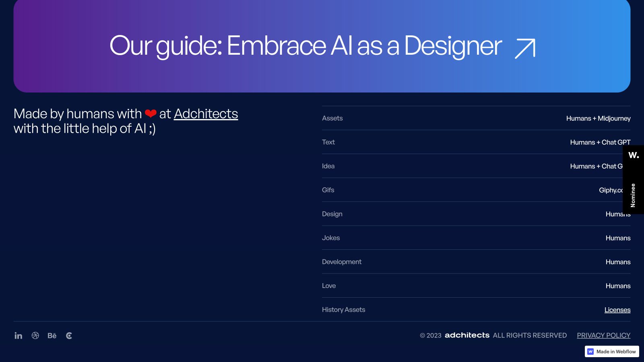
Task: Click the diagonal arrow icon in the banner
Action: point(525,49)
